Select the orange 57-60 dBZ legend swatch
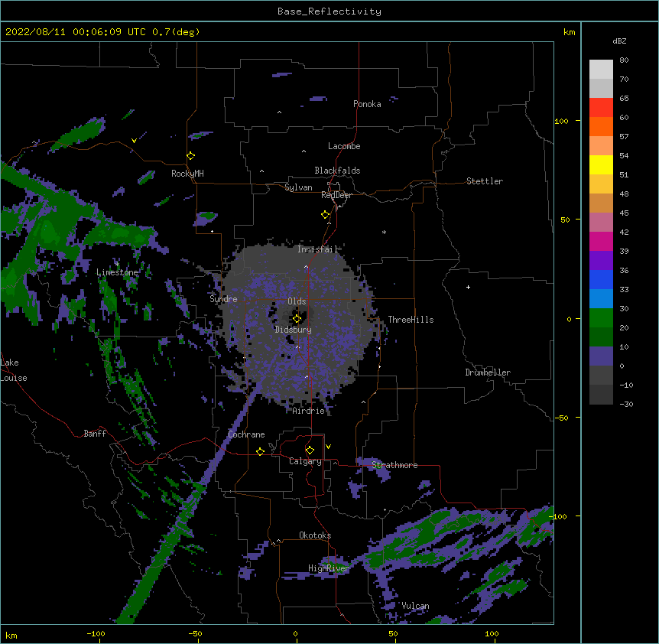Image resolution: width=659 pixels, height=644 pixels. 601,126
